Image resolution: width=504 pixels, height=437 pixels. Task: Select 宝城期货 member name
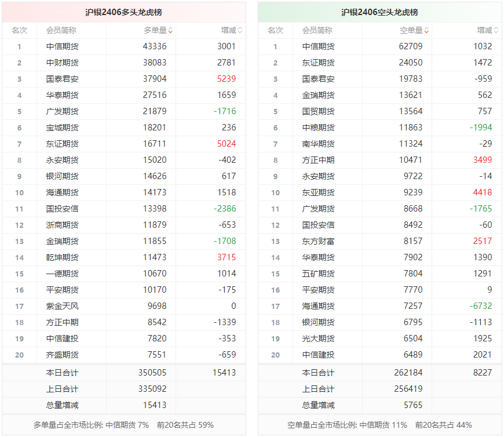(62, 128)
